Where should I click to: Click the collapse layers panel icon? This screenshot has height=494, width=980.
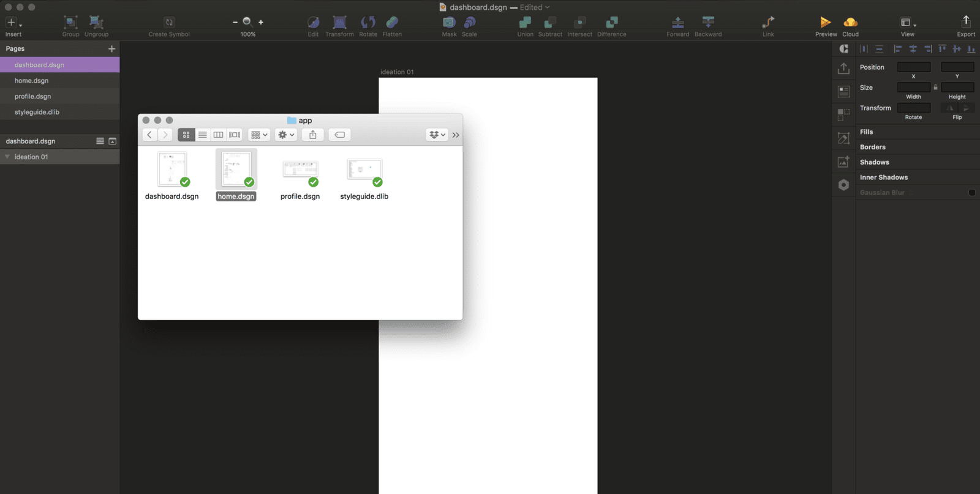113,141
